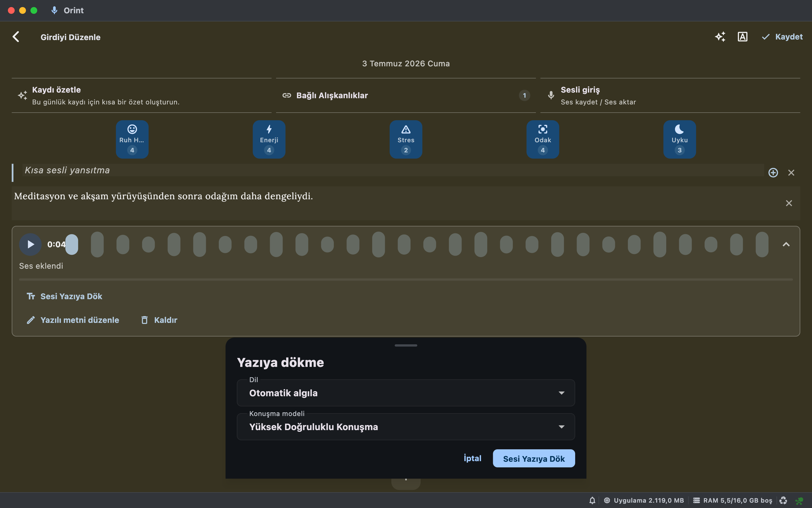Click 0:04 audio duration label
Image resolution: width=812 pixels, height=508 pixels.
[x=56, y=244]
